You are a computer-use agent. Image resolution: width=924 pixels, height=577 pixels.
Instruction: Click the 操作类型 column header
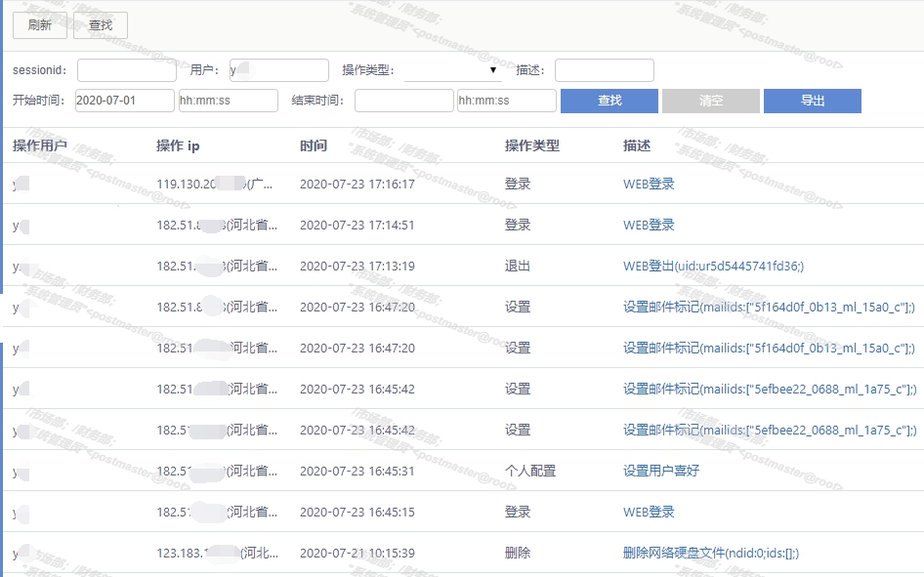(x=532, y=145)
